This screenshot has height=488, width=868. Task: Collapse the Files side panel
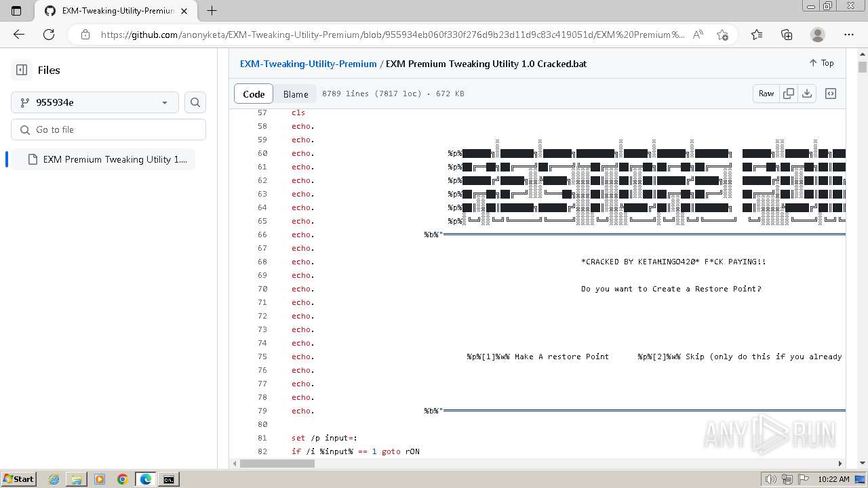(22, 70)
